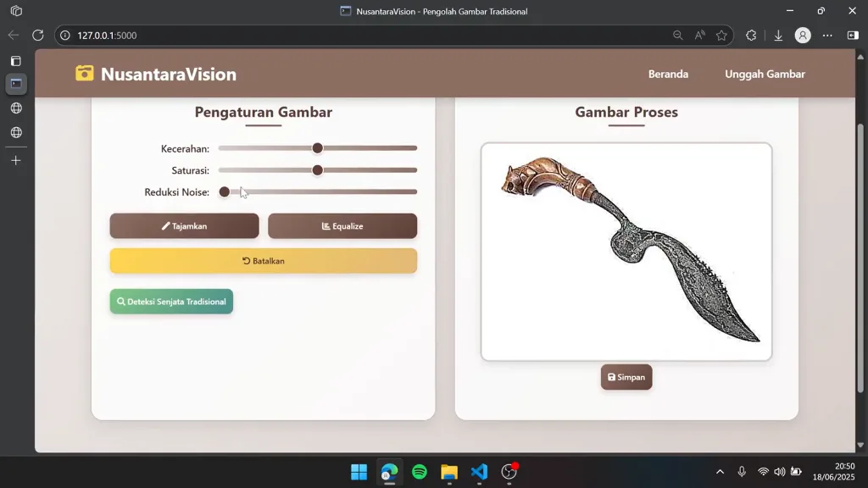Save the image with Simpan button
Screen dimensions: 868x488
click(626, 377)
